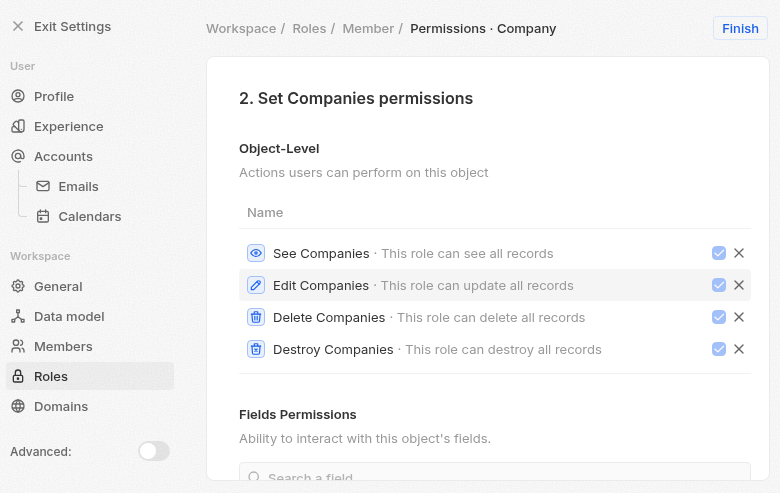Uncheck the Destroy Companies permission checkbox

point(719,349)
